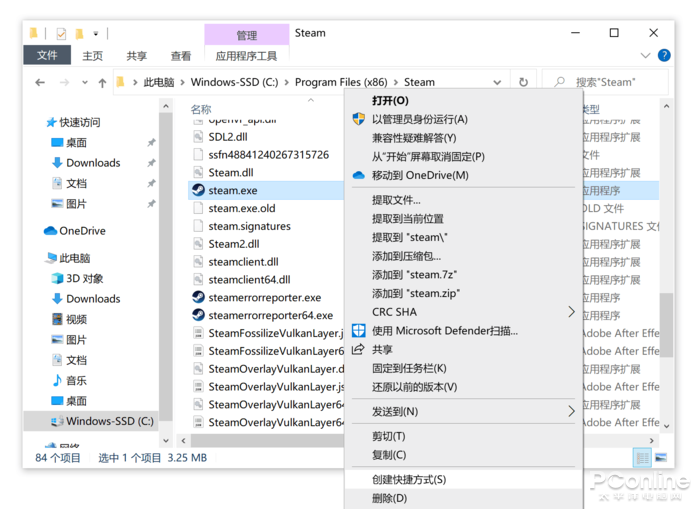Choose 还原以前的版本(V)
Screen dimensions: 700x509
coord(463,387)
